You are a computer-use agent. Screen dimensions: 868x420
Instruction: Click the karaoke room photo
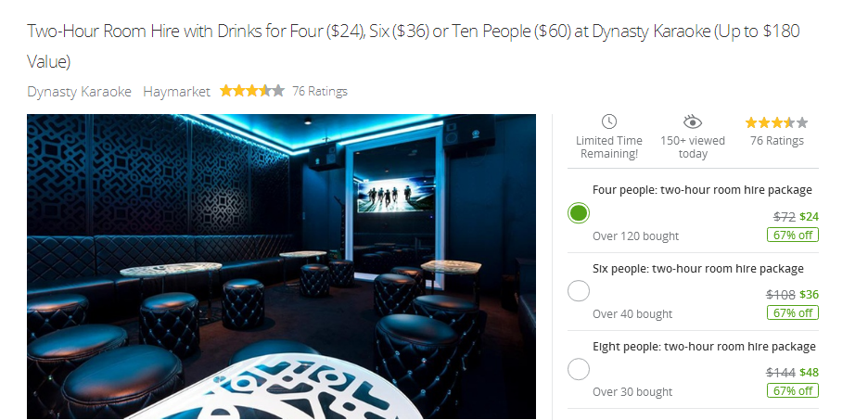tap(281, 267)
